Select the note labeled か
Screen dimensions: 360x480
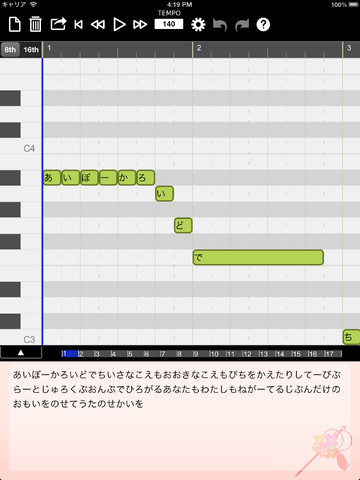[x=127, y=178]
